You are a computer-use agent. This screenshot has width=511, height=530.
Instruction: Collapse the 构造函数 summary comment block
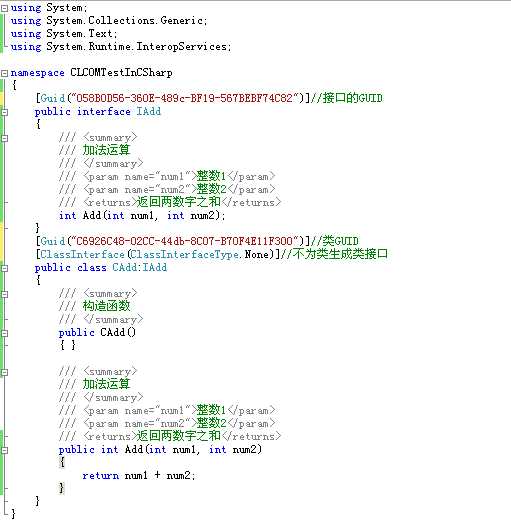coord(4,294)
